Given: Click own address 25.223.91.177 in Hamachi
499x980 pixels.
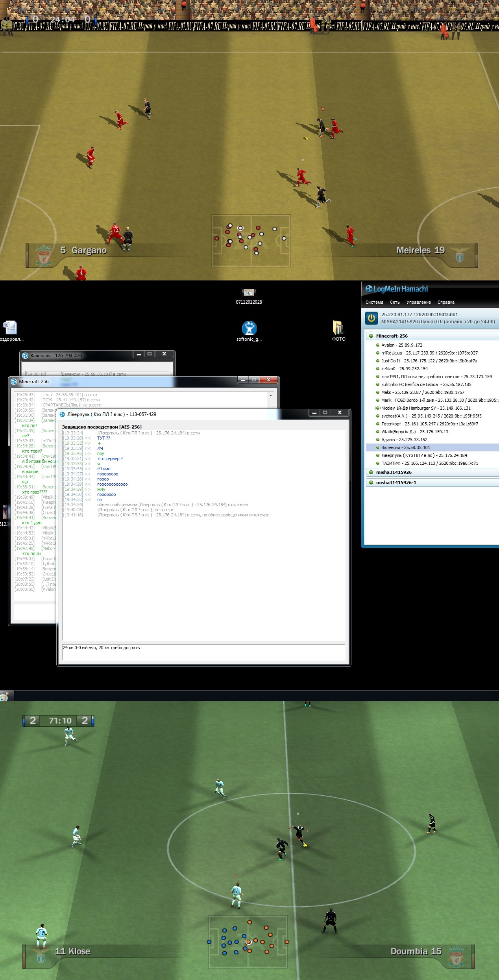Looking at the screenshot, I should click(x=420, y=315).
